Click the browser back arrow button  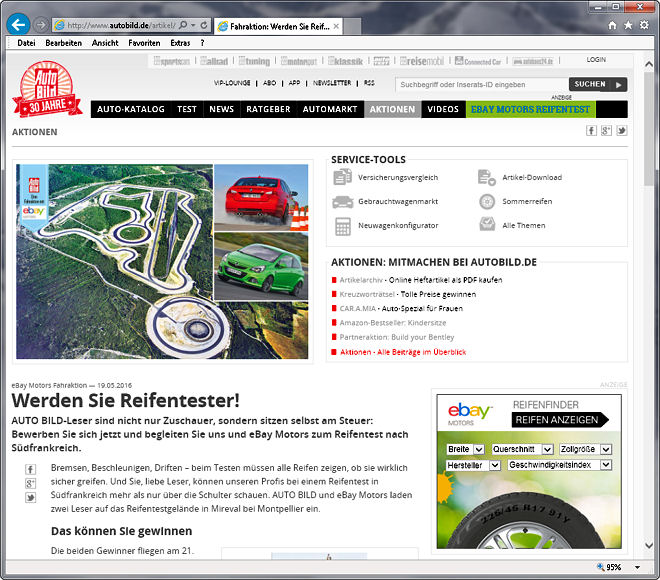[x=18, y=25]
